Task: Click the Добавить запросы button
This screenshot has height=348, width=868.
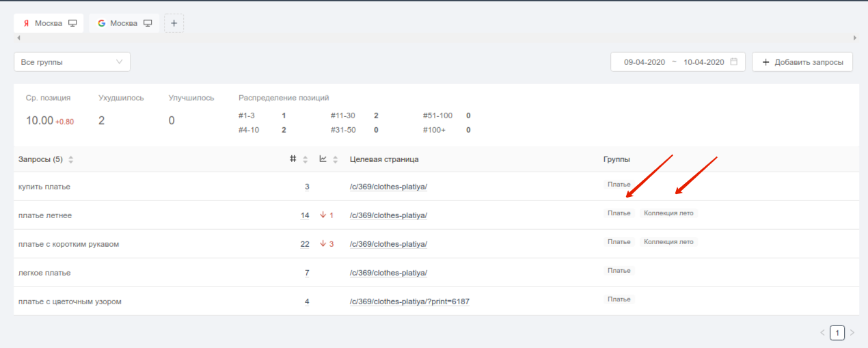Action: [802, 62]
